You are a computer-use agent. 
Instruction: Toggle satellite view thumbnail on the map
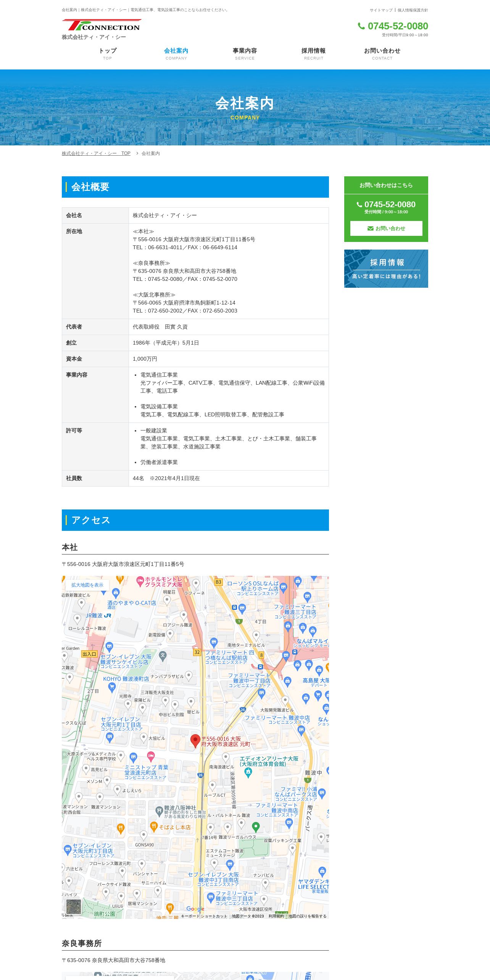[x=74, y=907]
